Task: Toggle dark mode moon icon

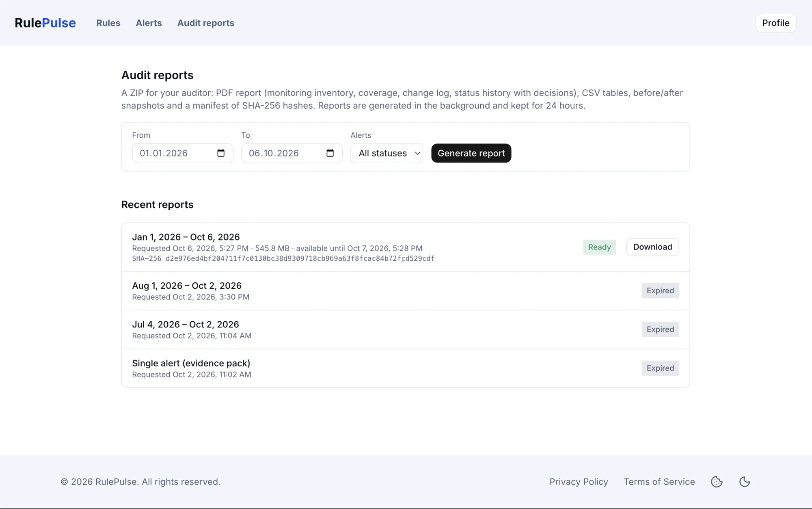Action: [x=745, y=482]
